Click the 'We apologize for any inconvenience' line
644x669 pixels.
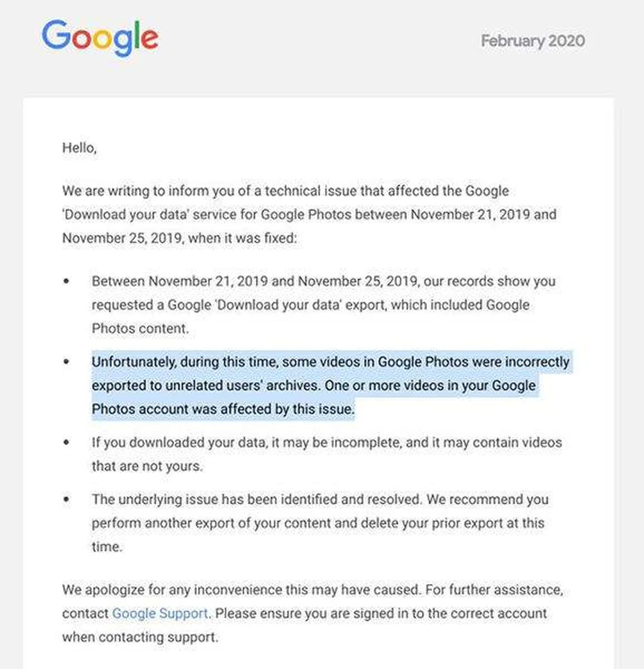click(x=313, y=590)
